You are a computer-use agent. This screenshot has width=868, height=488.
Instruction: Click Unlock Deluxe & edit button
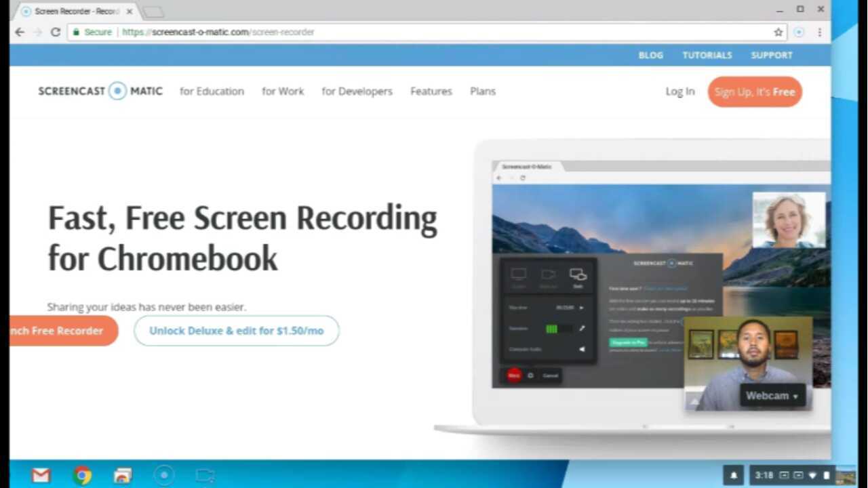point(236,331)
